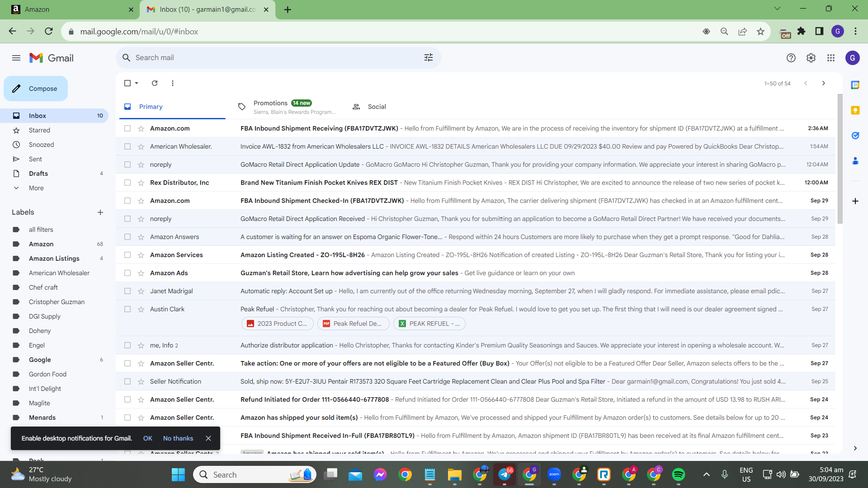Open the Chrome side panel icon

[x=819, y=31]
